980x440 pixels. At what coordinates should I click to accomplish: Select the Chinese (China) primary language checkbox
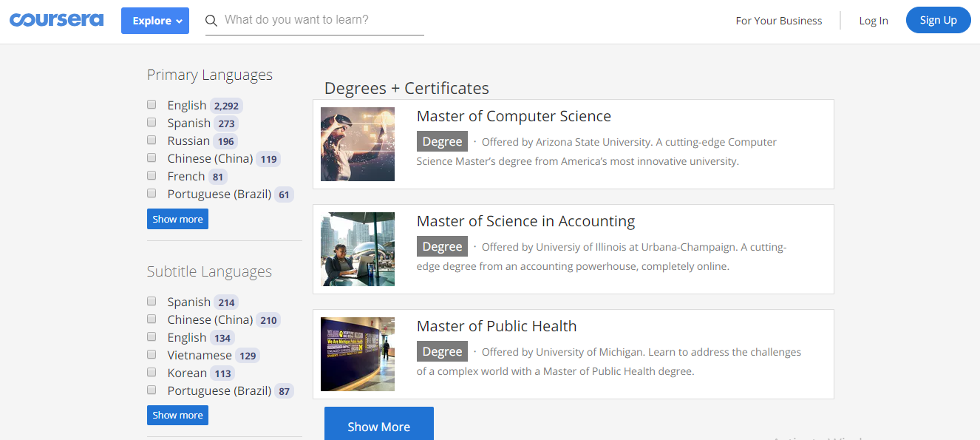152,158
